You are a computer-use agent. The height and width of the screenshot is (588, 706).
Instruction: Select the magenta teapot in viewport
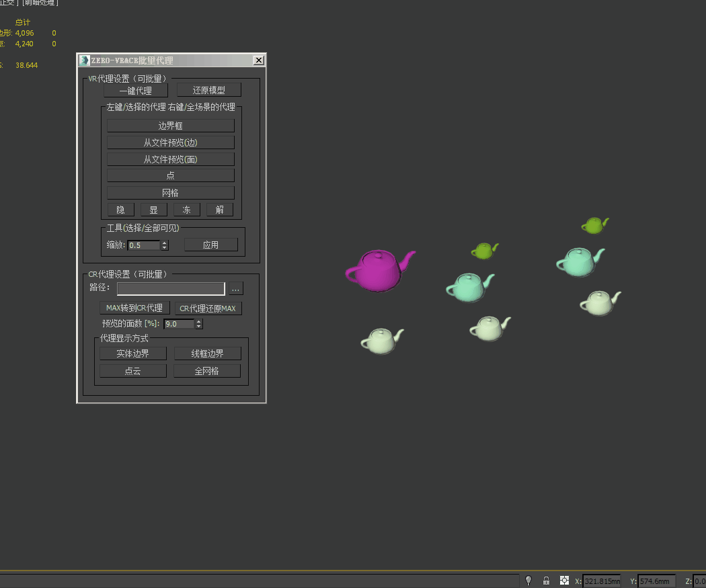tap(380, 270)
